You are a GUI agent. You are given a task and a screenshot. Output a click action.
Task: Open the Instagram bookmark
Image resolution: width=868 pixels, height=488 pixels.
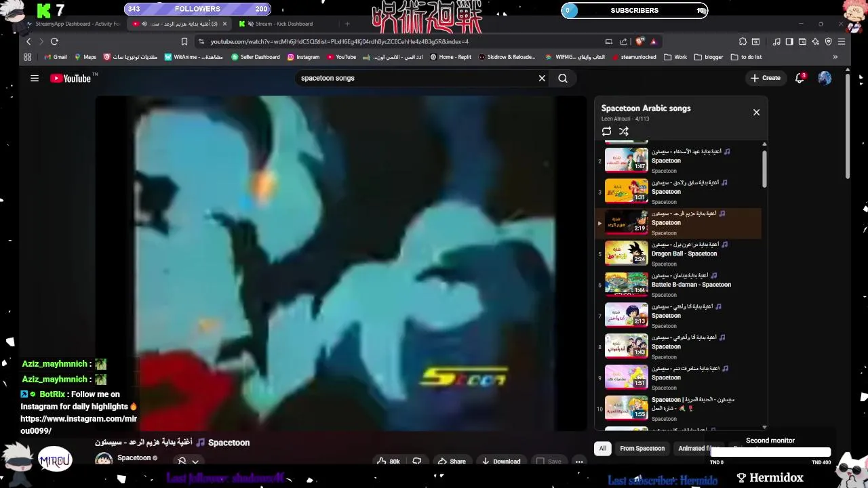pos(303,57)
